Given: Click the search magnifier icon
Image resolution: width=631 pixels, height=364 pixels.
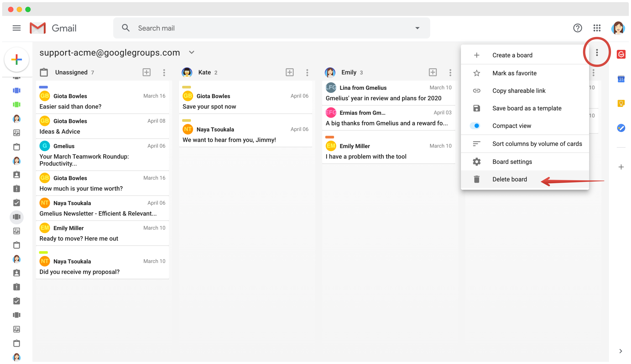Looking at the screenshot, I should 126,28.
